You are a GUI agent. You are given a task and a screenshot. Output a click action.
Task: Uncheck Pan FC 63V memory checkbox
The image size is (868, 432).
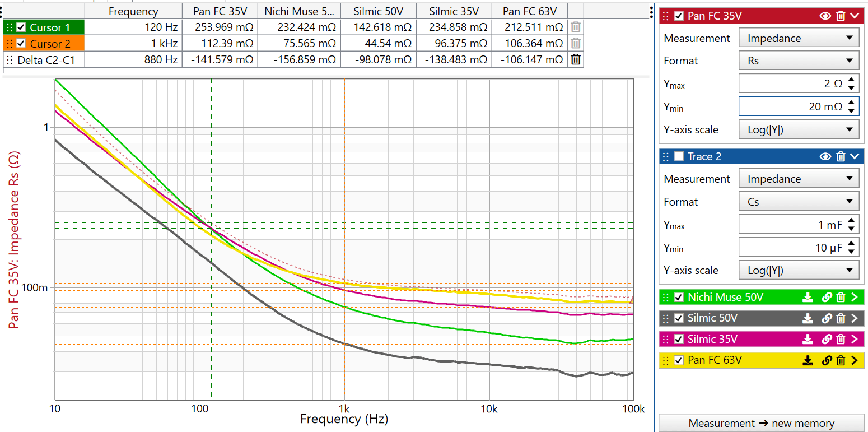679,360
